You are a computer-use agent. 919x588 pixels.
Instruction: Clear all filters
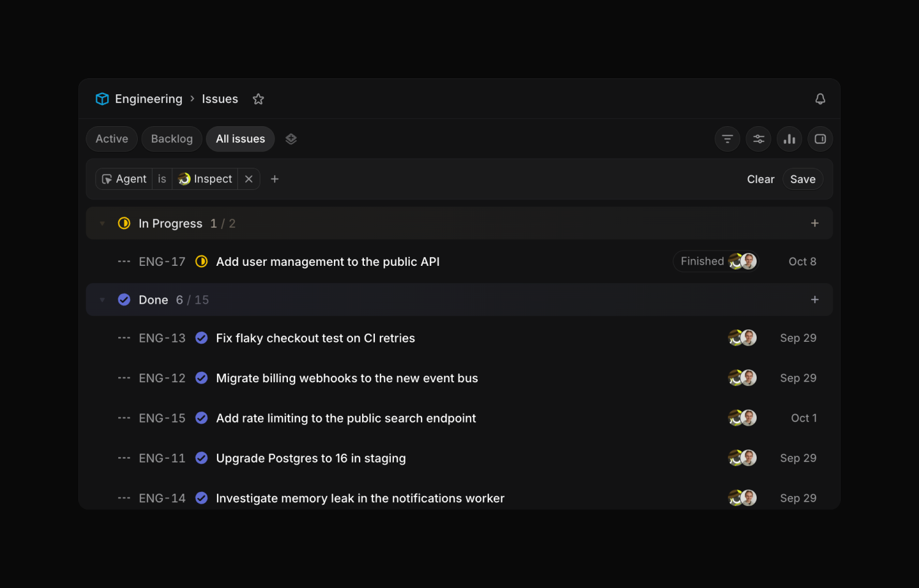pyautogui.click(x=760, y=179)
